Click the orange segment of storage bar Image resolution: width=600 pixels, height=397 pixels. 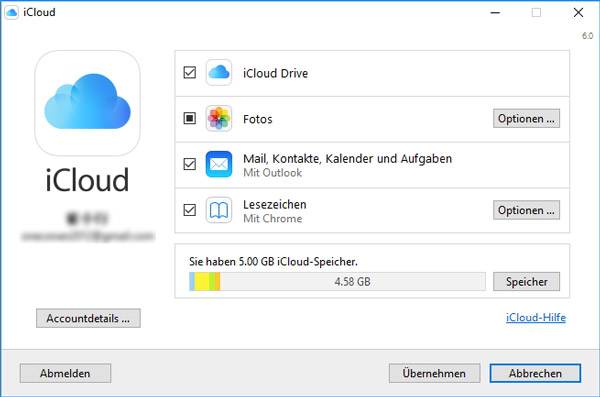coord(217,282)
